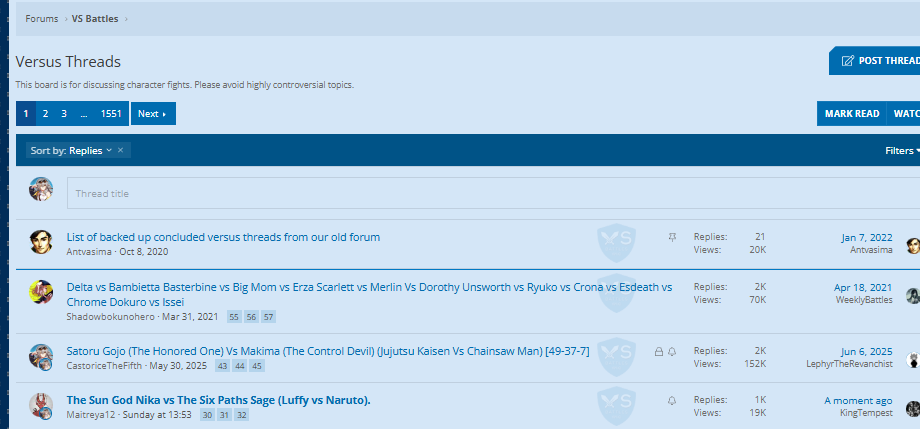
Task: Remove the Sort by Replies filter
Action: pyautogui.click(x=120, y=150)
